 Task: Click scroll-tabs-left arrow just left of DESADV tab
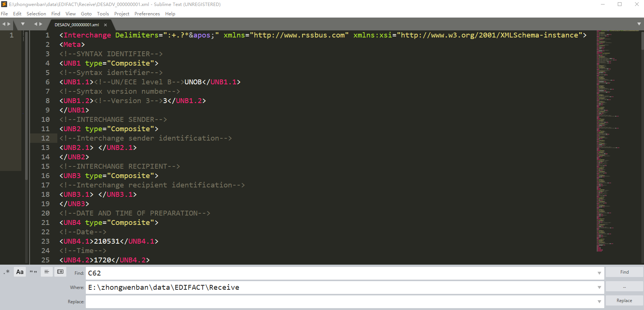pyautogui.click(x=36, y=24)
